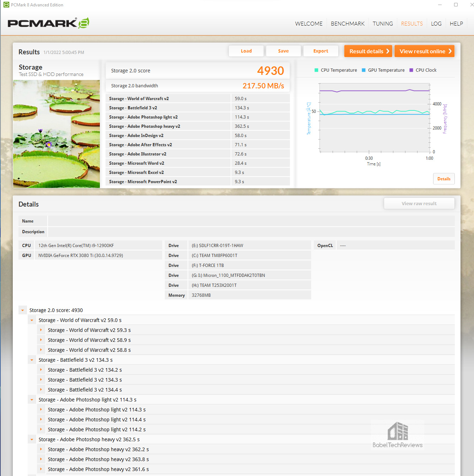Click the empty Name field

(x=251, y=221)
